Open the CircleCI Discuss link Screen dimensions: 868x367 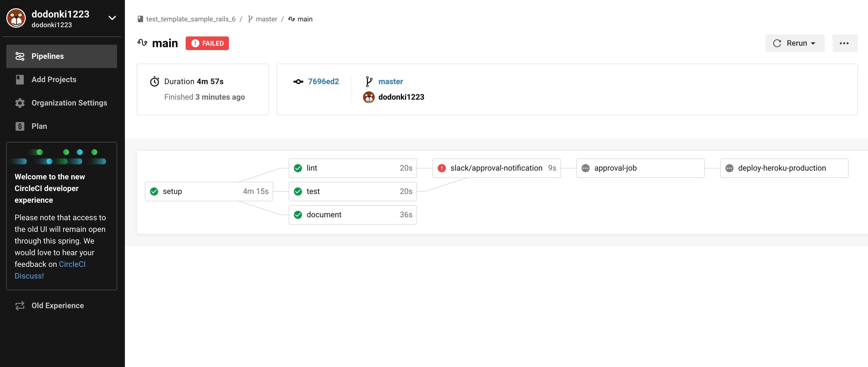coord(72,264)
